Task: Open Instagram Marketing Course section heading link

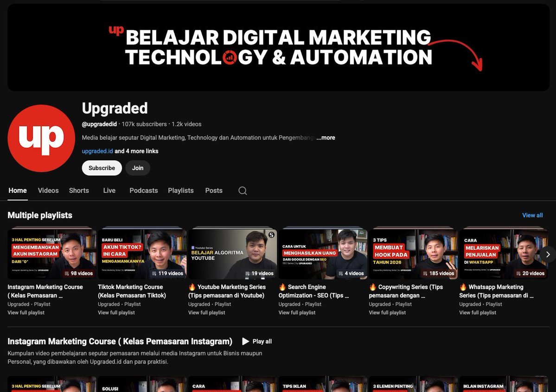Action: [120, 341]
